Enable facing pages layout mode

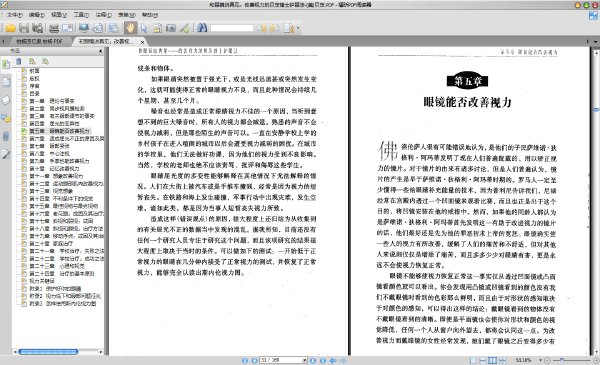click(x=493, y=360)
